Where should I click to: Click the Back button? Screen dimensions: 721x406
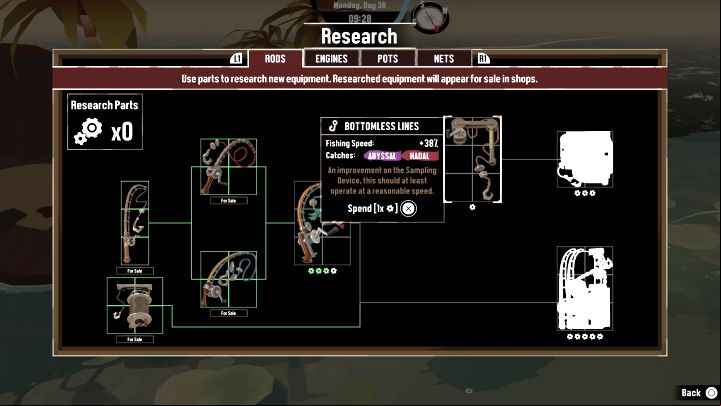tap(698, 393)
